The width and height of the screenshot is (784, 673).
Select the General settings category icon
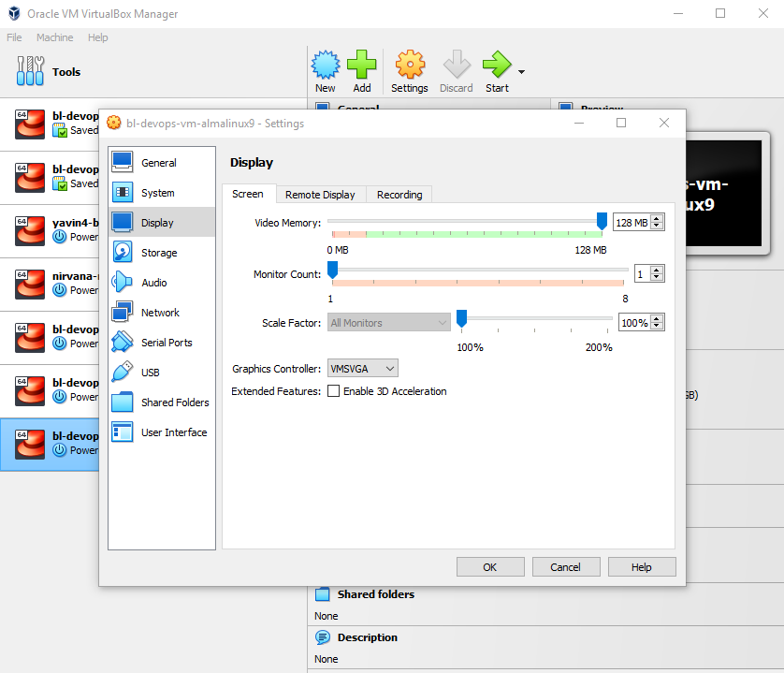pos(123,162)
